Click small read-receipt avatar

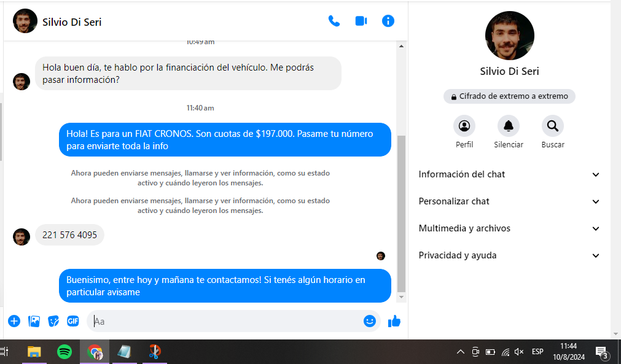pos(381,256)
